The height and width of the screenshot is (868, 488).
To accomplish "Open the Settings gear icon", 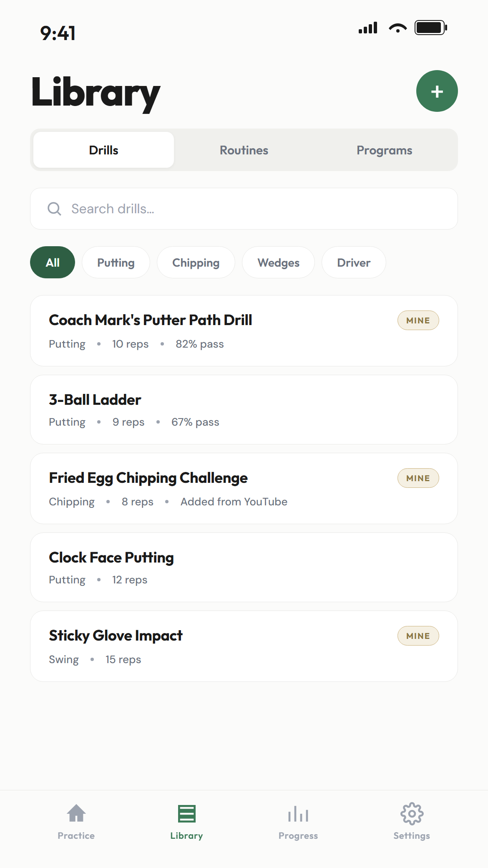I will pyautogui.click(x=412, y=813).
